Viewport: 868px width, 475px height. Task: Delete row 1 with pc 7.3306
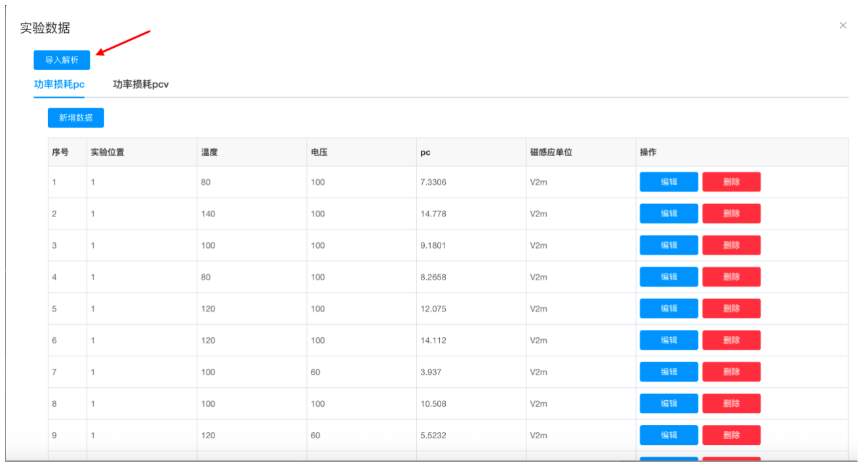tap(731, 182)
